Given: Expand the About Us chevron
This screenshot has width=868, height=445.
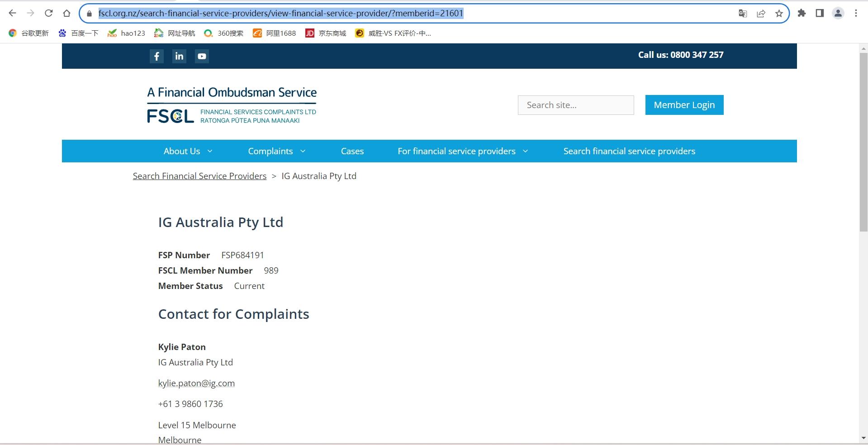Looking at the screenshot, I should pos(210,151).
